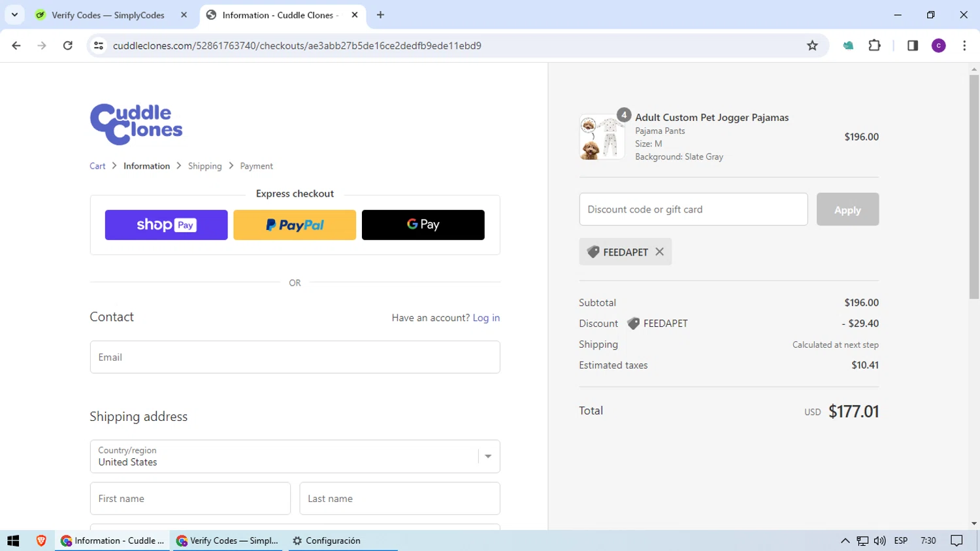Bookmark this page with the star icon
Viewport: 980px width, 551px height.
coord(812,46)
